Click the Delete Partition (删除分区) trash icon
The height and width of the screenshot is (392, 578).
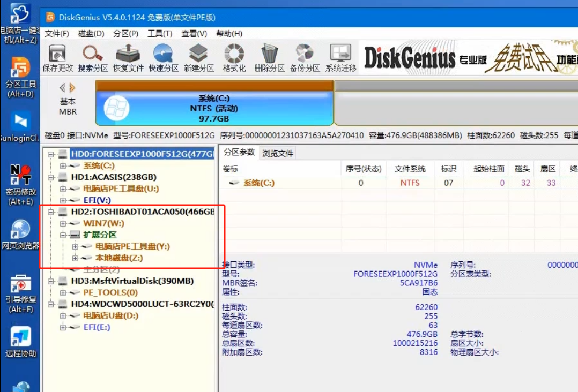pyautogui.click(x=269, y=58)
